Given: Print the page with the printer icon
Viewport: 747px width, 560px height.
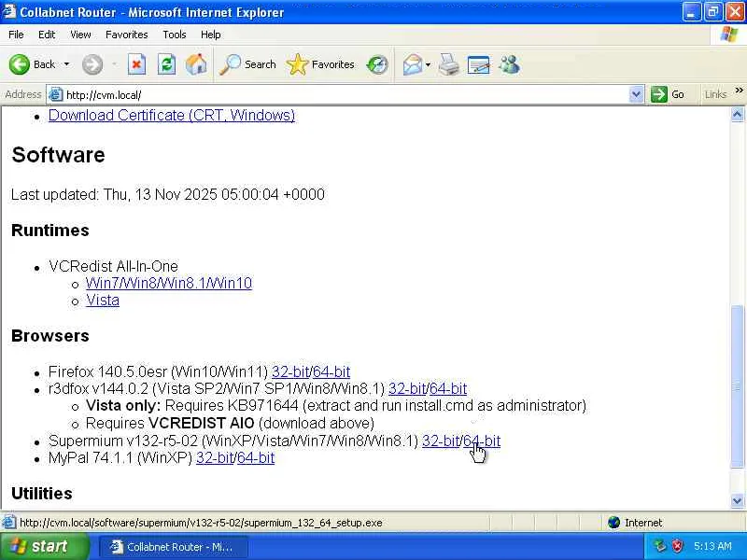Looking at the screenshot, I should click(x=448, y=64).
